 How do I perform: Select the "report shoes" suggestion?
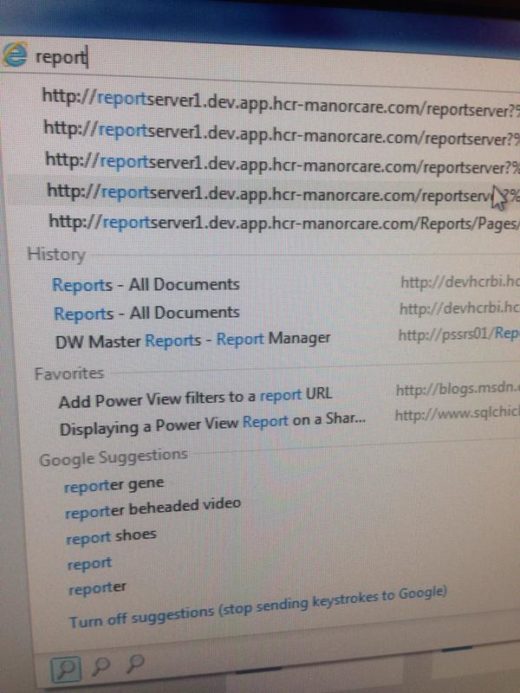(x=111, y=537)
